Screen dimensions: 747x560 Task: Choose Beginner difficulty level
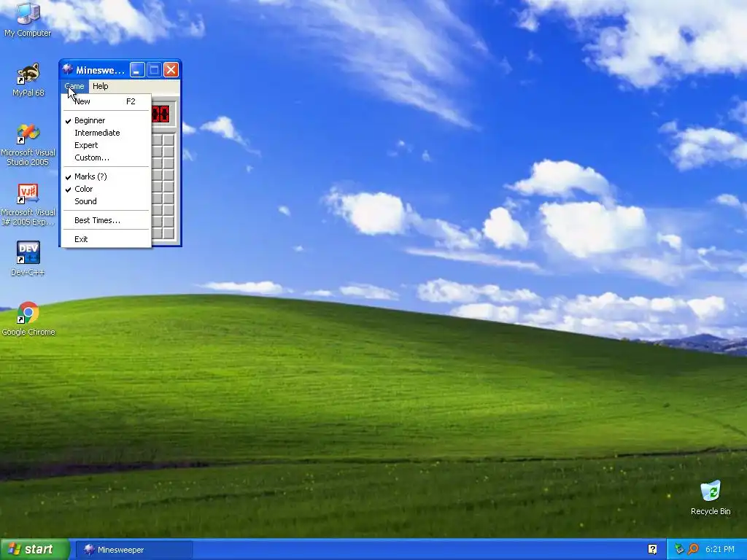tap(107, 120)
